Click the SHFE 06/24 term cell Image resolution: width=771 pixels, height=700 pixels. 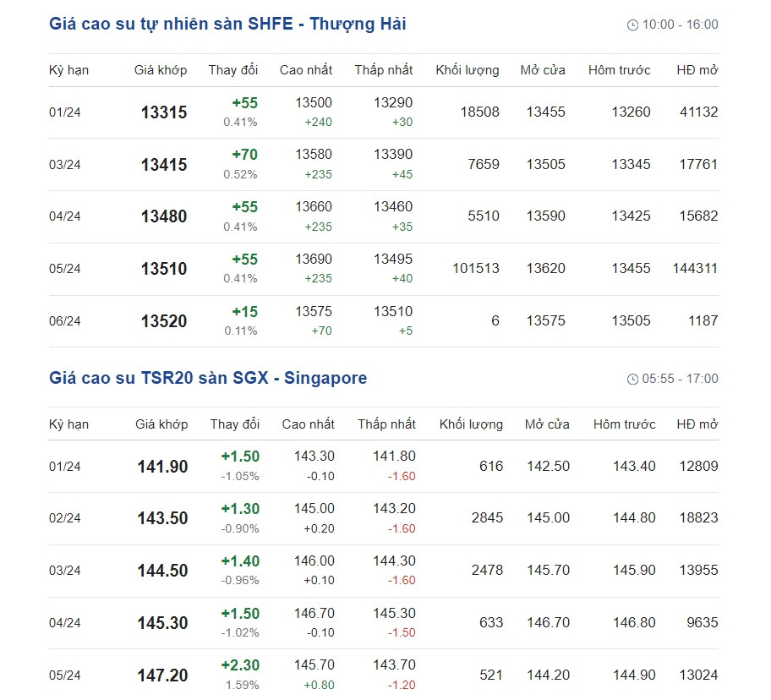pyautogui.click(x=65, y=321)
